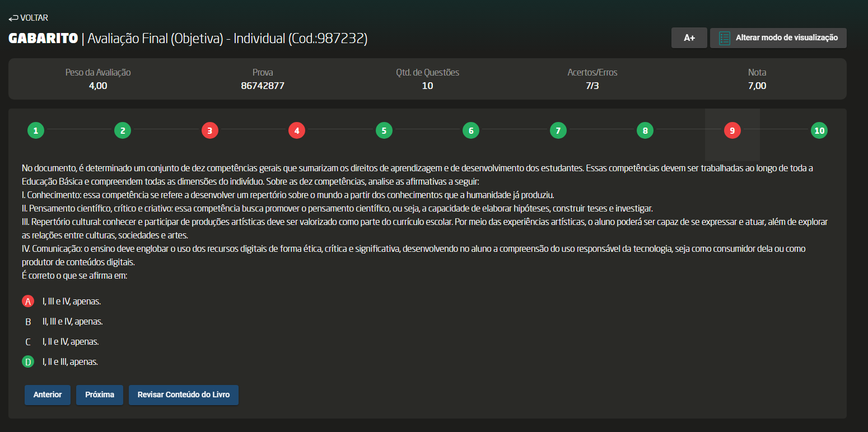Screen dimensions: 868x432
Task: Select red question 4 circle
Action: tap(297, 131)
